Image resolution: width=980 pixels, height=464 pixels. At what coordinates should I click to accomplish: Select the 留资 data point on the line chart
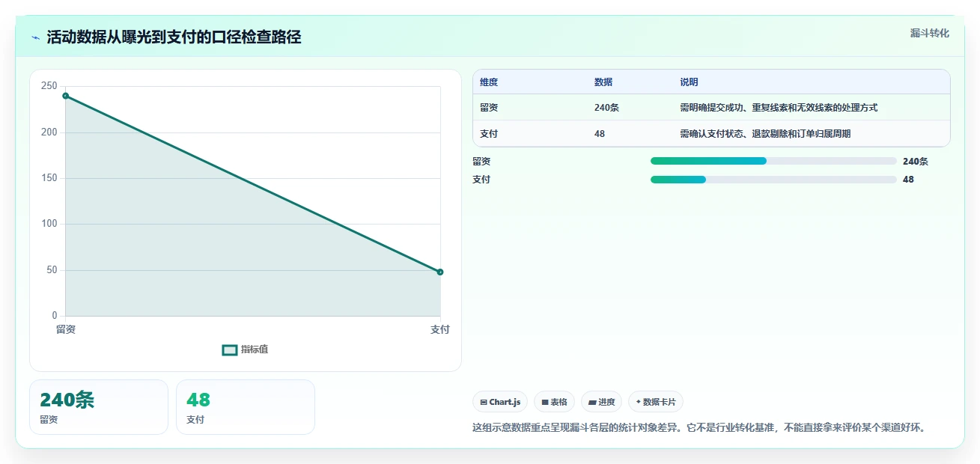pos(66,96)
